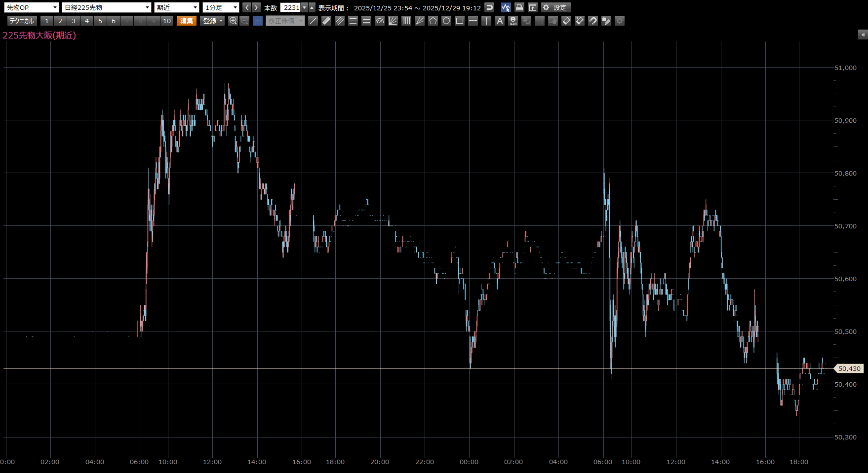Insert an icon stamp with smiley tool
This screenshot has height=473, width=868.
pos(513,21)
